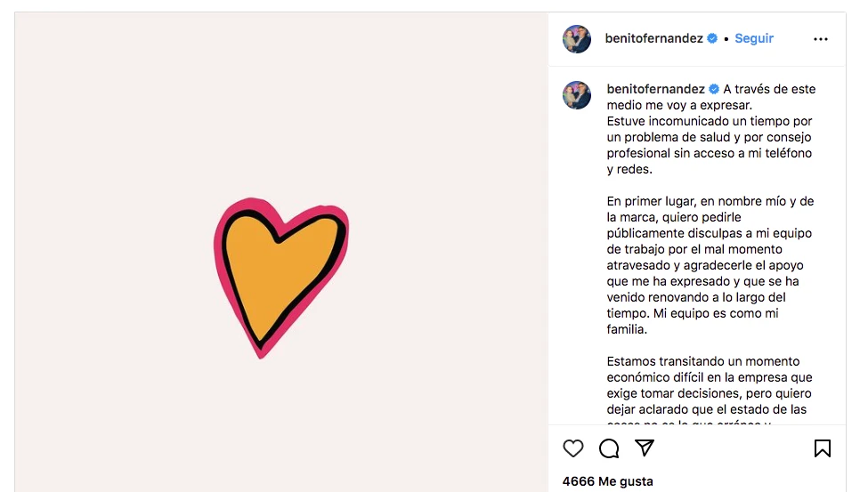Screen dimensions: 868x492
Task: Click the paragraph starting 'Estamos transitando un momento'
Action: (710, 385)
